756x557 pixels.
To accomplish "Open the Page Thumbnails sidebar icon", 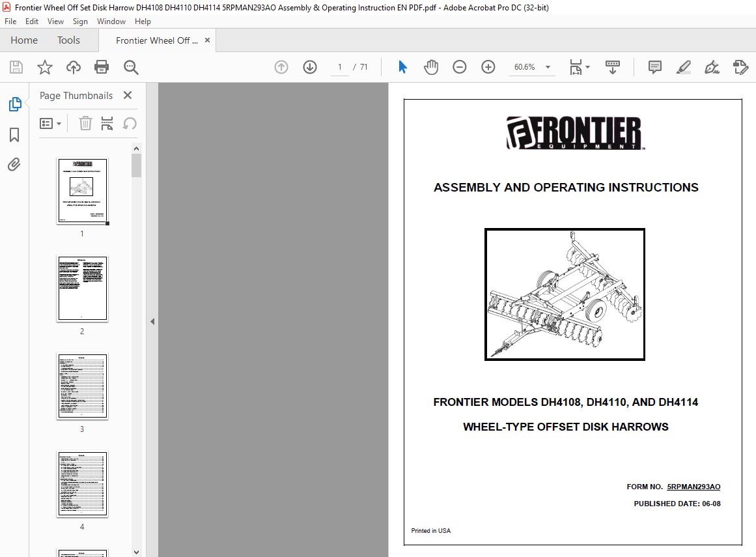I will pos(15,104).
